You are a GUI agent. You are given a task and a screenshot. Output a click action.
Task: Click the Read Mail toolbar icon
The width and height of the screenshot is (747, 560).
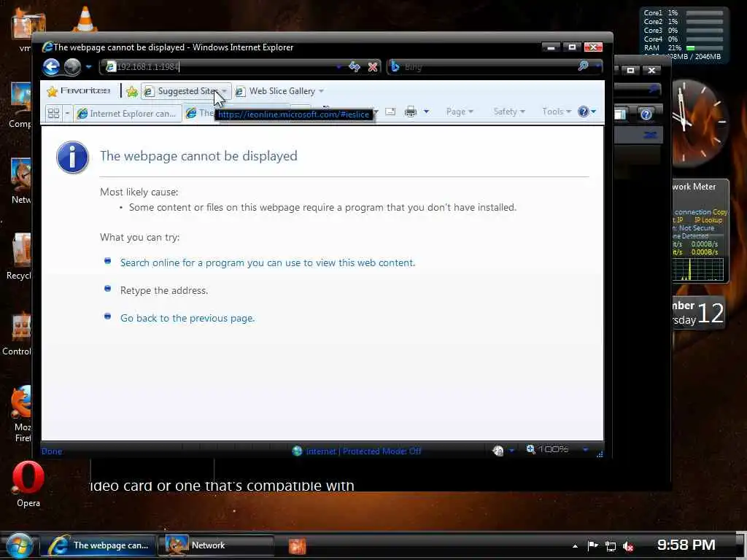(390, 112)
